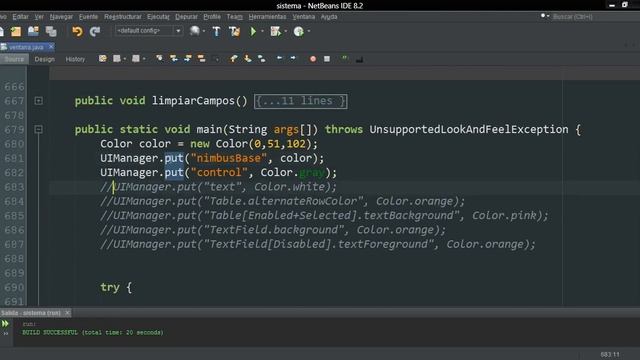Screen dimensions: 640x360
Task: Click the Open Project toolbar icon
Action: tap(33, 31)
